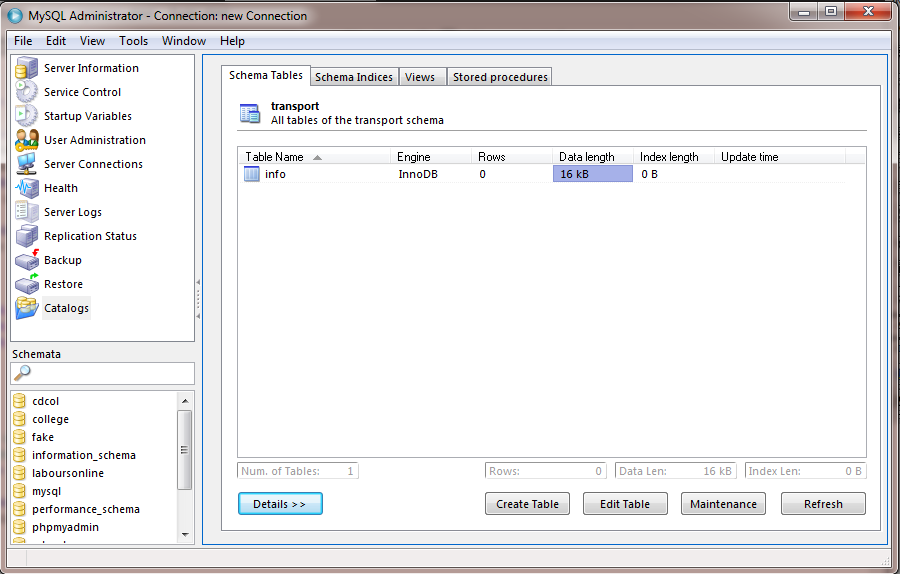
Task: Click the transport schema tables icon
Action: 250,113
